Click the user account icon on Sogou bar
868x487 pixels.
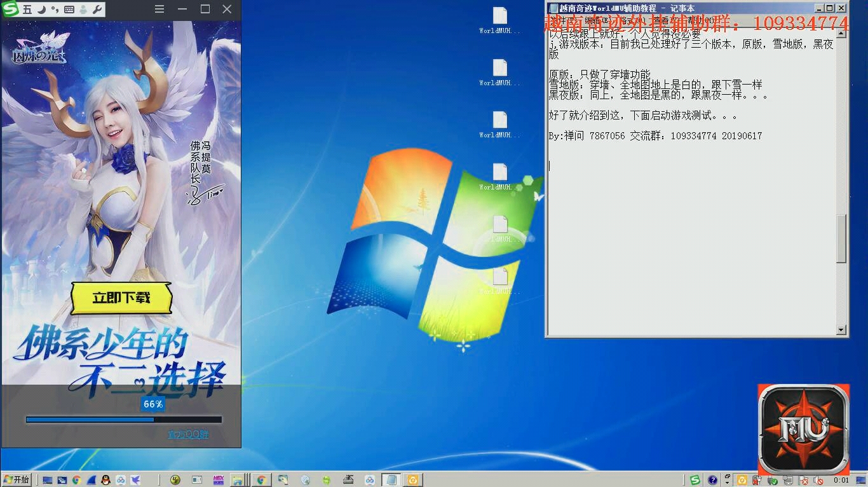click(83, 10)
